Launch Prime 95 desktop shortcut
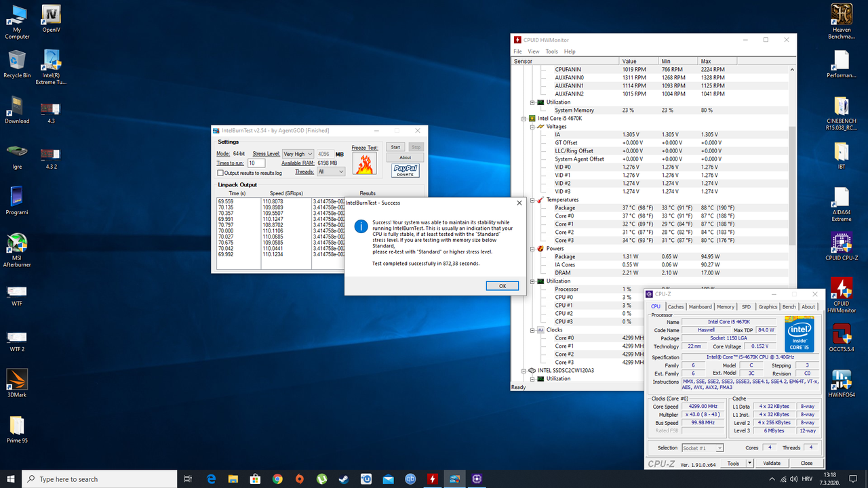Image resolution: width=868 pixels, height=488 pixels. (x=17, y=429)
